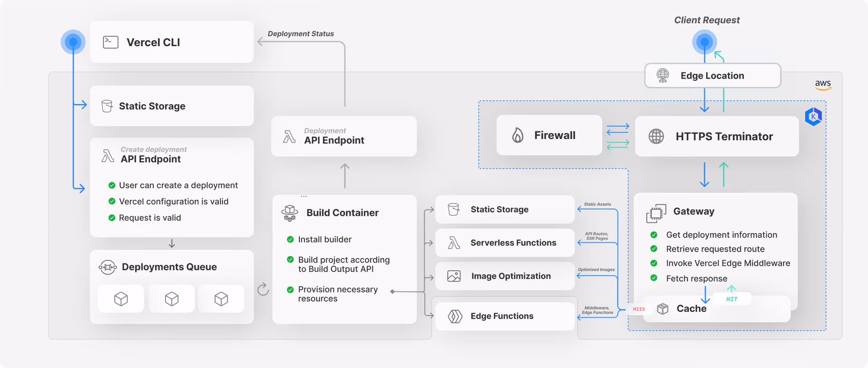This screenshot has height=368, width=868.
Task: Select the middle cube in Deployments Queue
Action: (172, 299)
